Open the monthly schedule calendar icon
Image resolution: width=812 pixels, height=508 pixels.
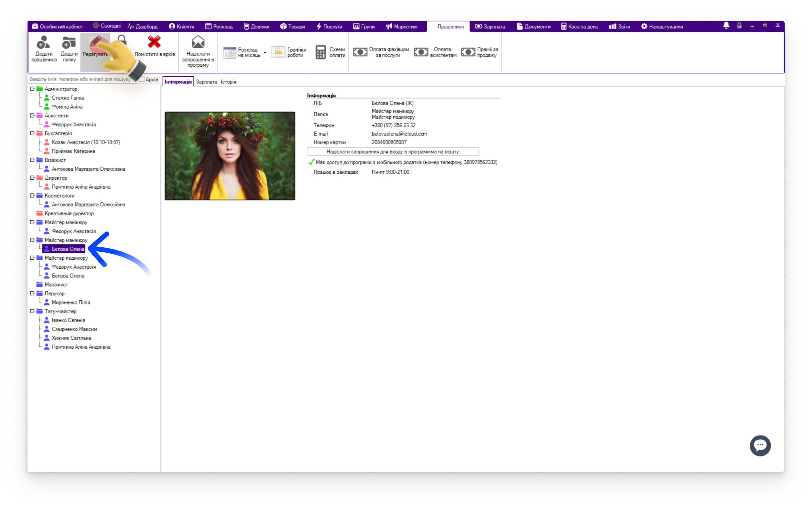pos(230,52)
